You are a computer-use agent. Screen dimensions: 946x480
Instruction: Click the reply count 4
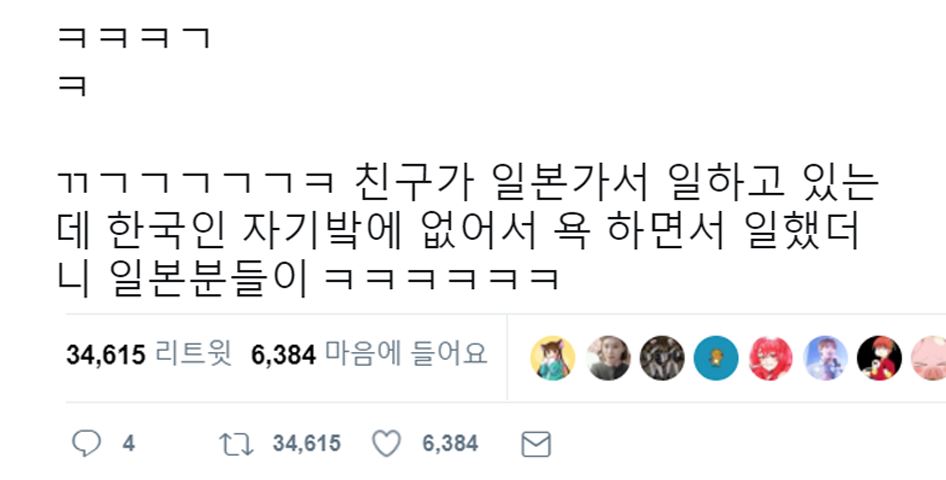point(129,444)
